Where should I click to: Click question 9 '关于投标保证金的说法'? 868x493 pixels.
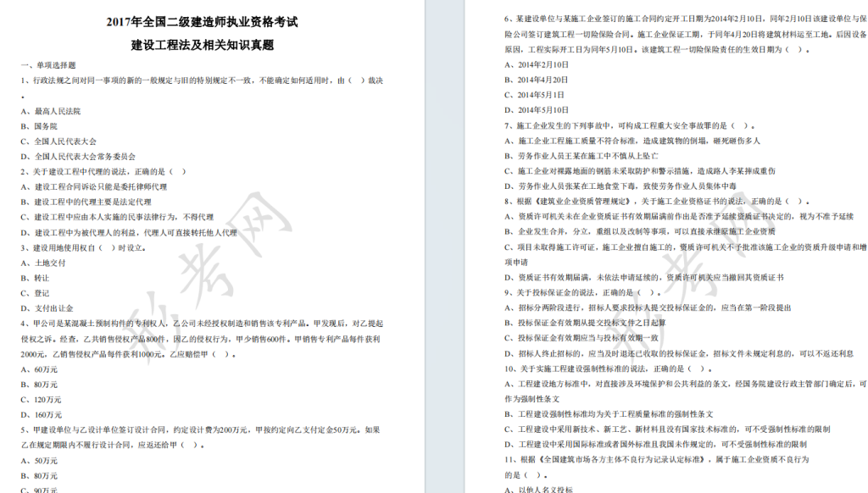[x=582, y=293]
